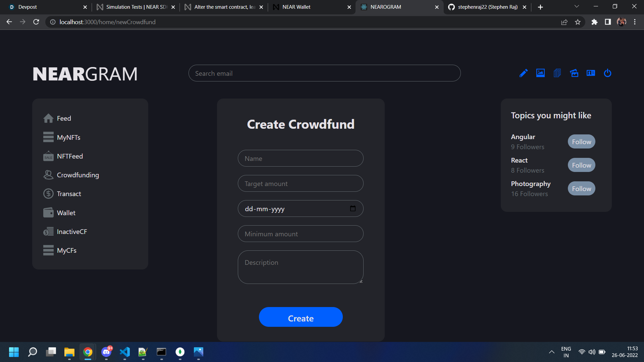Screen dimensions: 644x362
Task: Go to NFTFeed in the sidebar
Action: pos(69,156)
